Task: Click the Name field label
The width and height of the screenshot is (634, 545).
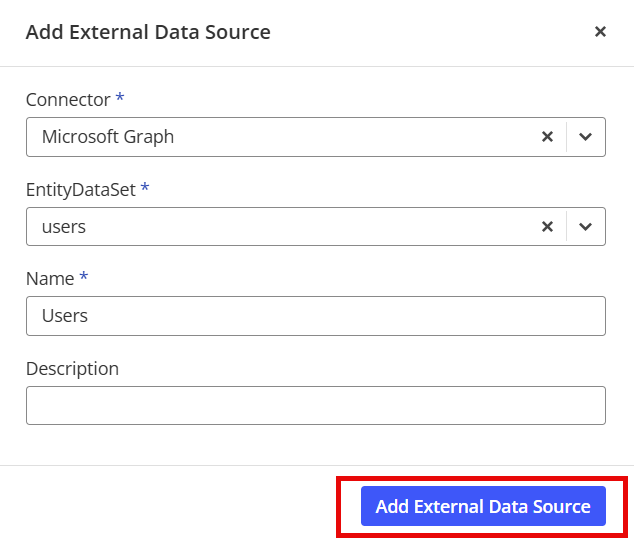Action: [49, 278]
